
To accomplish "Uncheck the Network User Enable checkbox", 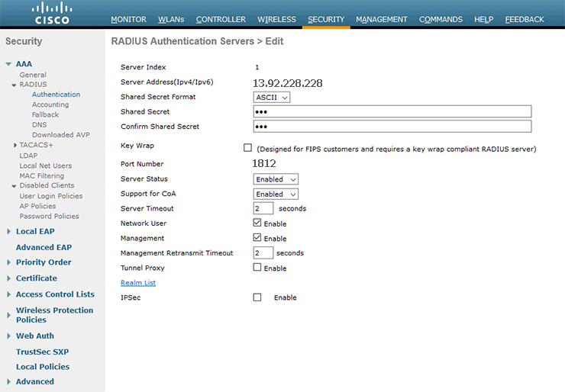I will pyautogui.click(x=257, y=223).
